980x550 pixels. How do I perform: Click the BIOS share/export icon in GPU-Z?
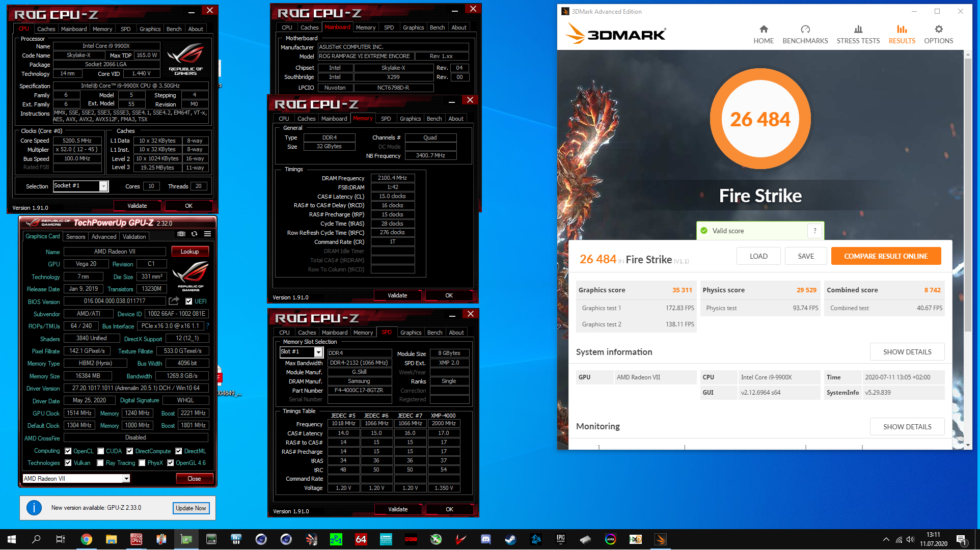174,301
